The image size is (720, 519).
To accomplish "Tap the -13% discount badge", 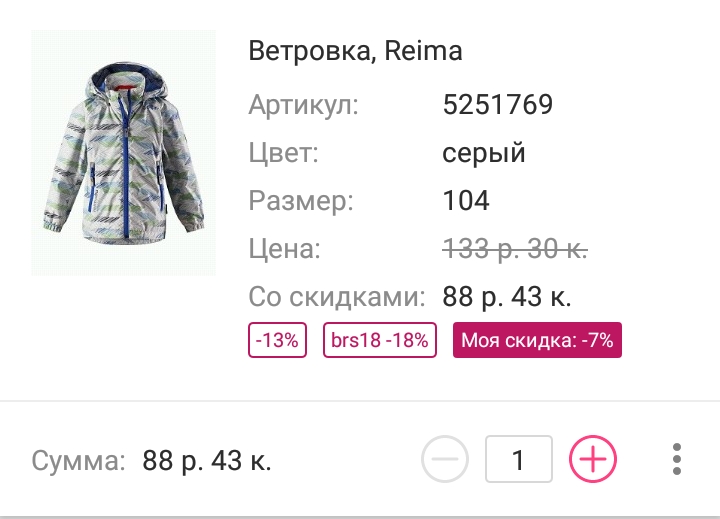I will pos(277,340).
